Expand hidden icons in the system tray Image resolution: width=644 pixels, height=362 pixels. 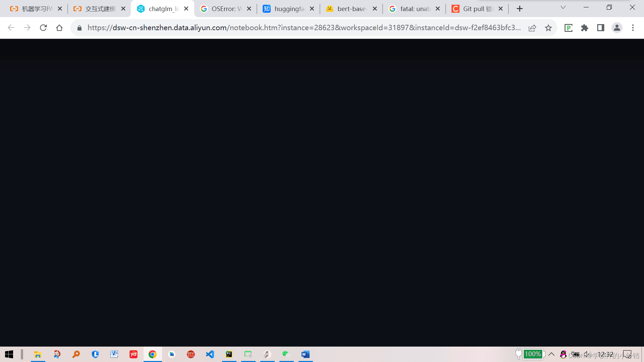click(x=551, y=354)
